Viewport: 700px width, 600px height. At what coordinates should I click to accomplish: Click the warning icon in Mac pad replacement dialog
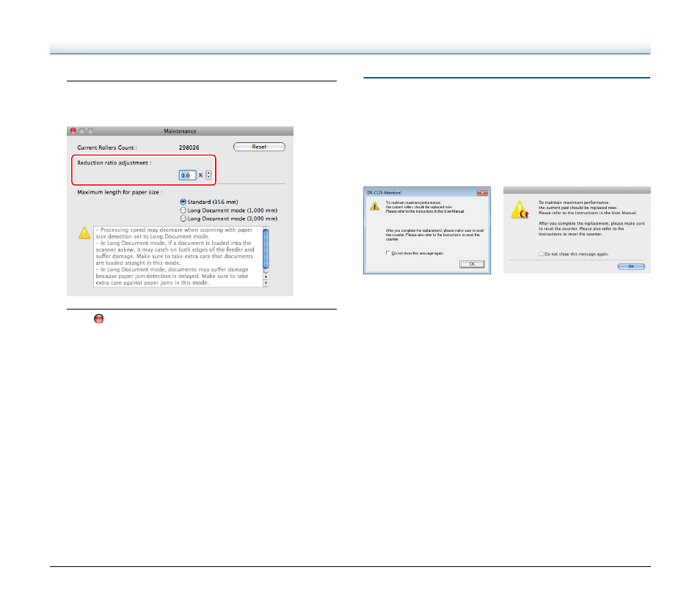520,210
